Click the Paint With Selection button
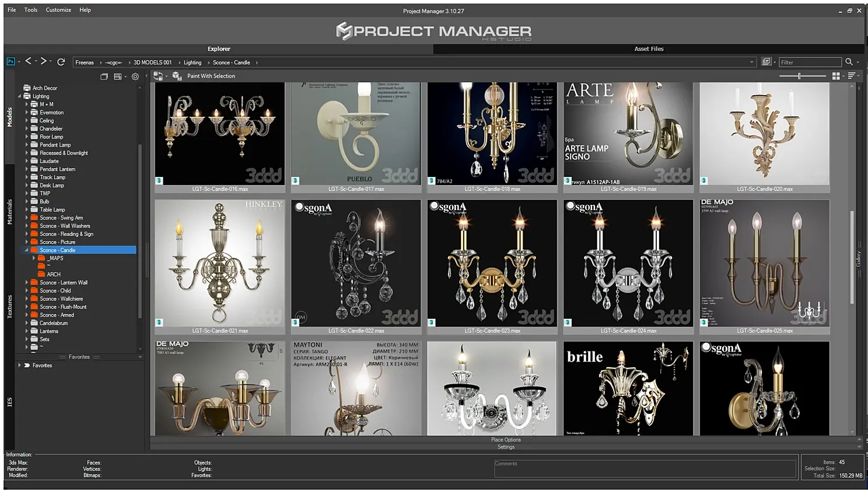Image resolution: width=868 pixels, height=491 pixels. pos(211,76)
